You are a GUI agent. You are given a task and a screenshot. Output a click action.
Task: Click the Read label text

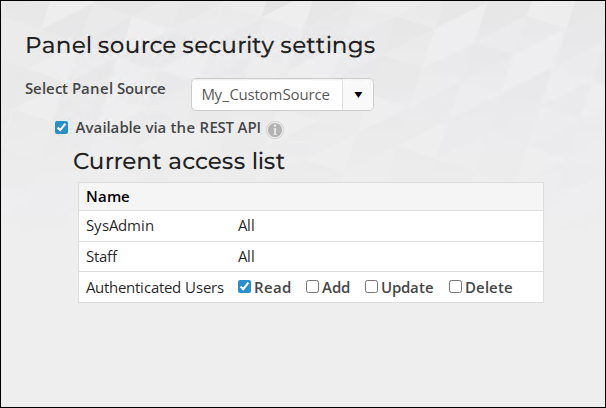pyautogui.click(x=272, y=287)
